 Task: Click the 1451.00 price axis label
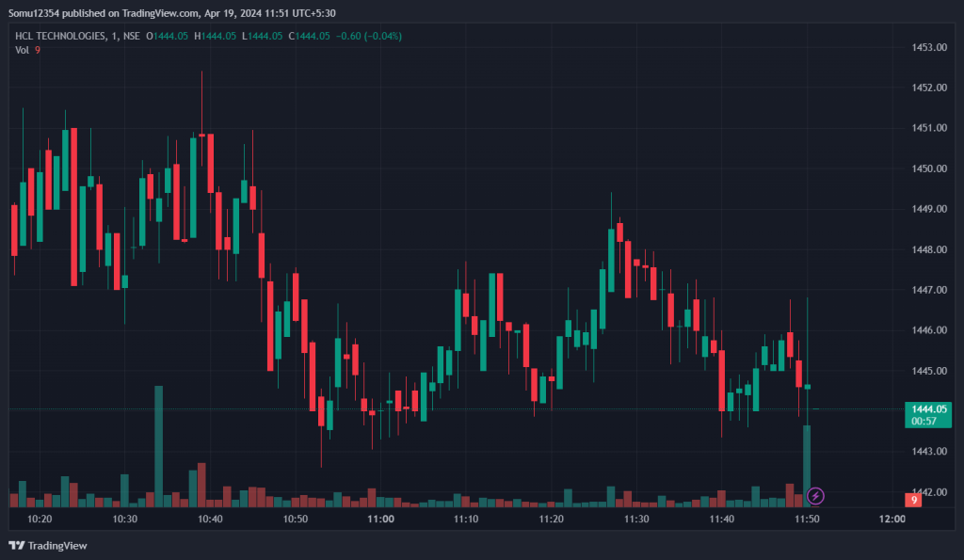(929, 128)
